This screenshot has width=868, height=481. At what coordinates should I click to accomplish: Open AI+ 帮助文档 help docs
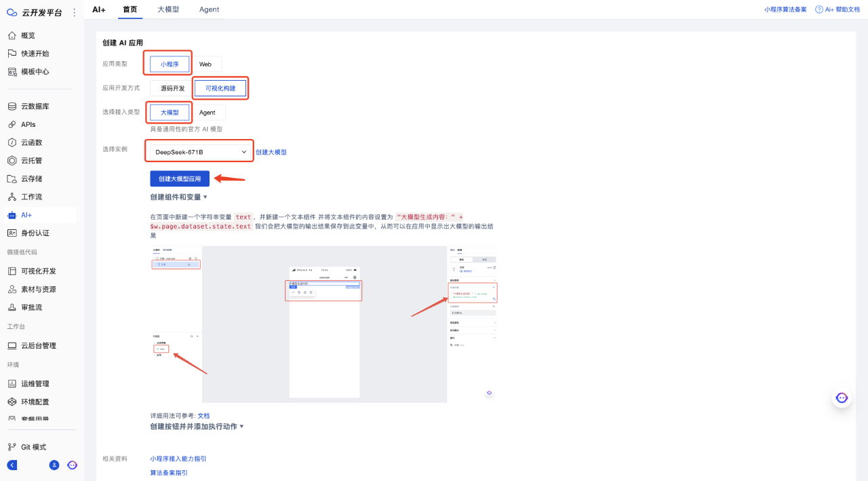[x=837, y=9]
